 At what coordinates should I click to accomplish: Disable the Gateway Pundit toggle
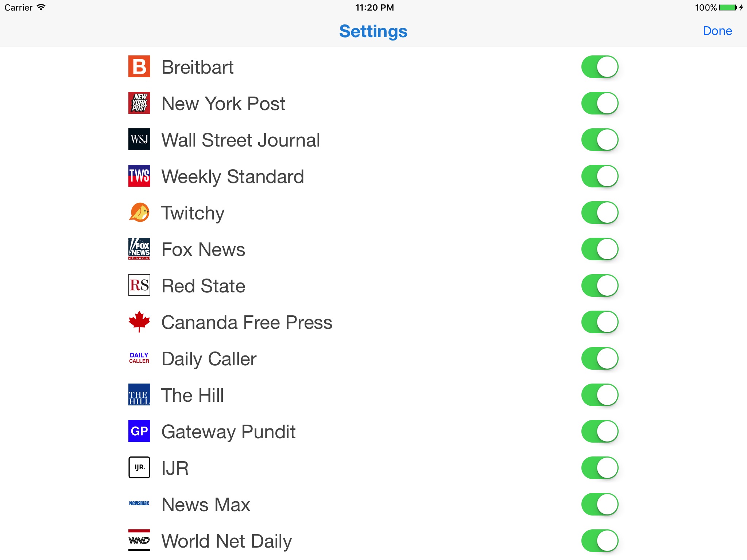point(599,431)
